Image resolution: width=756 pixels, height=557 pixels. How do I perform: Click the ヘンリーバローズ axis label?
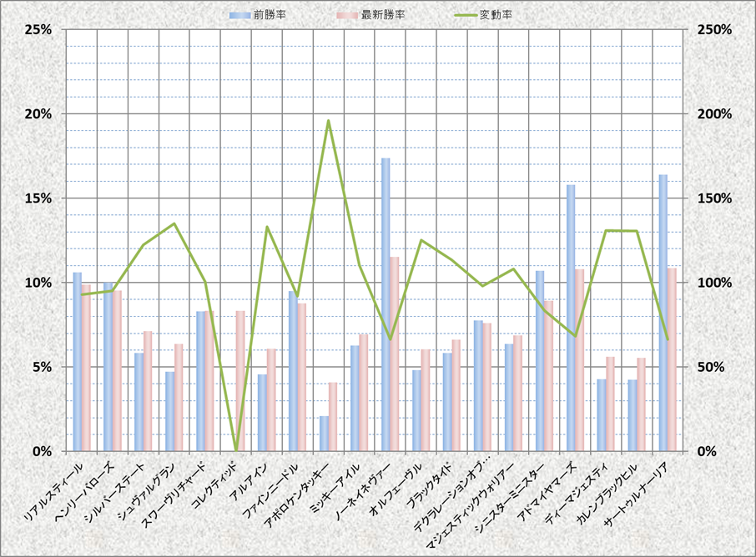[96, 482]
